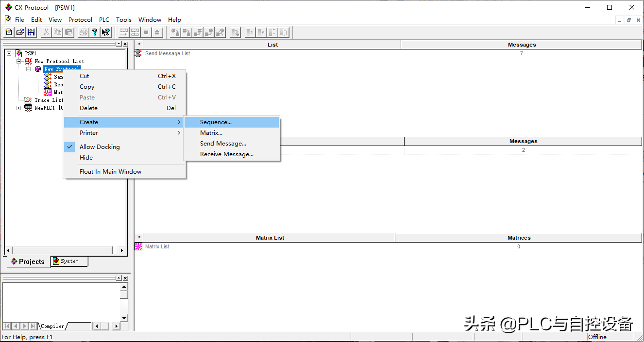Click the scissors Cut toolbar icon
The width and height of the screenshot is (644, 342).
pyautogui.click(x=46, y=33)
